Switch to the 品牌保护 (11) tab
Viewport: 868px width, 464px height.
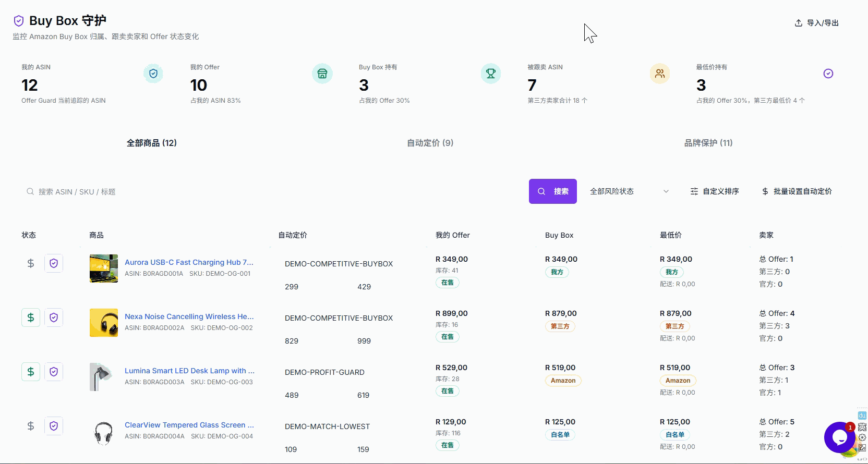tap(708, 143)
